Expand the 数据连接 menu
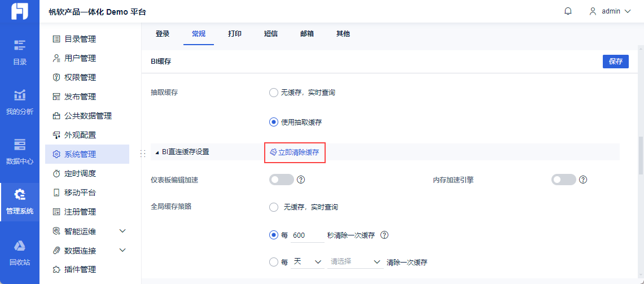644x284 pixels. point(122,250)
